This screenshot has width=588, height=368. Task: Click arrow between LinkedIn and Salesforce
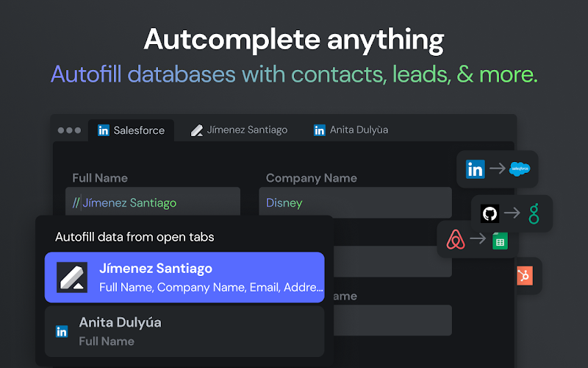498,169
